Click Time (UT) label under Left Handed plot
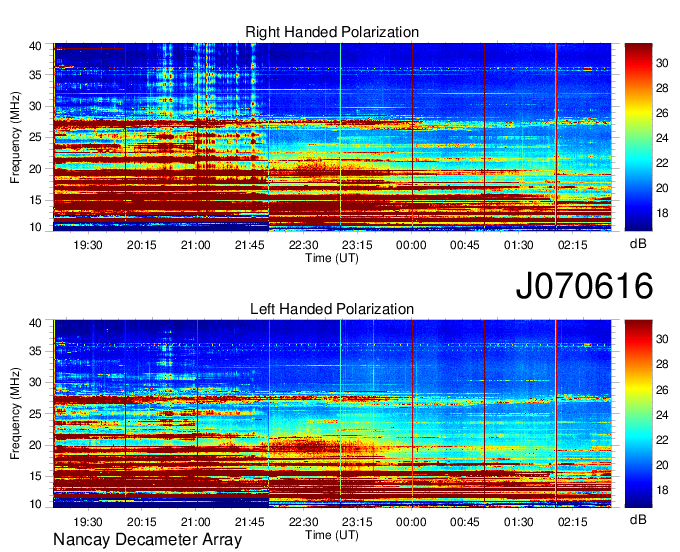The height and width of the screenshot is (552, 680). pyautogui.click(x=332, y=535)
